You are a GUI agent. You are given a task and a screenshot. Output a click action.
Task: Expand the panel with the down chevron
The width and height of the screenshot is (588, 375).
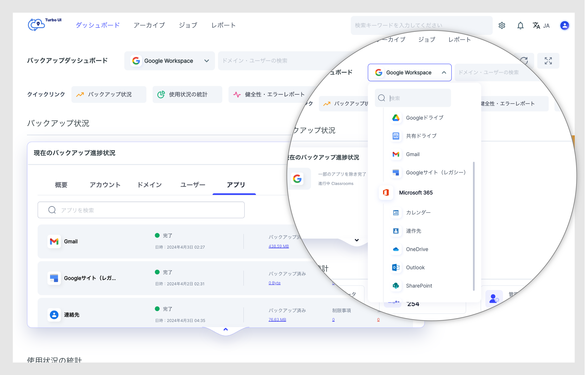pyautogui.click(x=357, y=240)
